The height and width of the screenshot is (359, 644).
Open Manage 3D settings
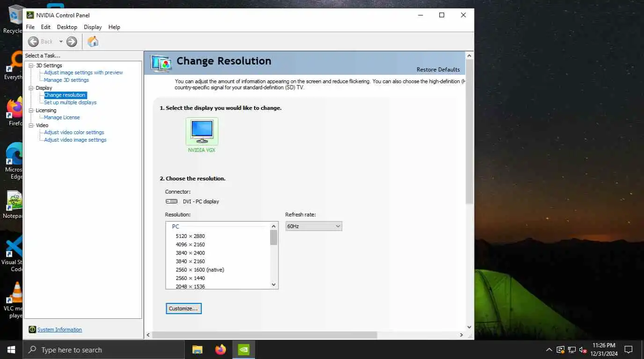(66, 80)
